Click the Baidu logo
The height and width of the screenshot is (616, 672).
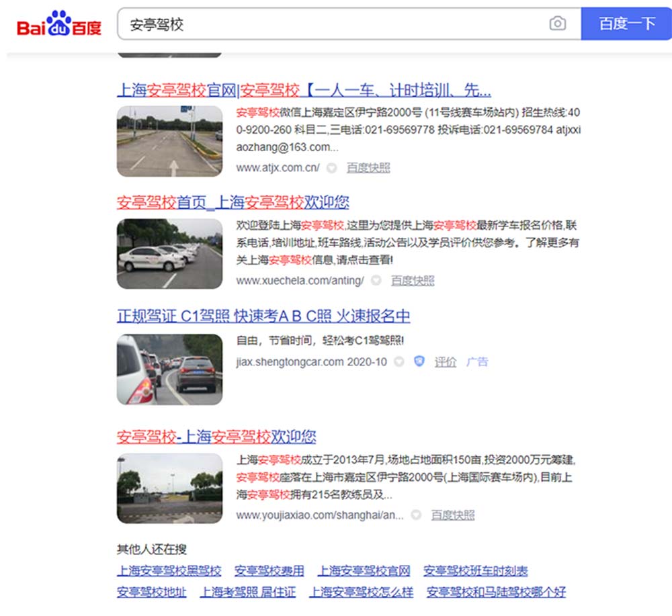coord(59,24)
